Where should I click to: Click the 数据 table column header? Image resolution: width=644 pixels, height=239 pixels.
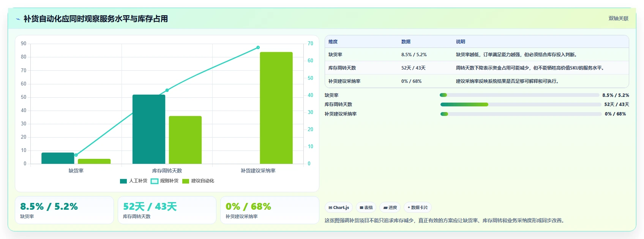[x=406, y=42]
